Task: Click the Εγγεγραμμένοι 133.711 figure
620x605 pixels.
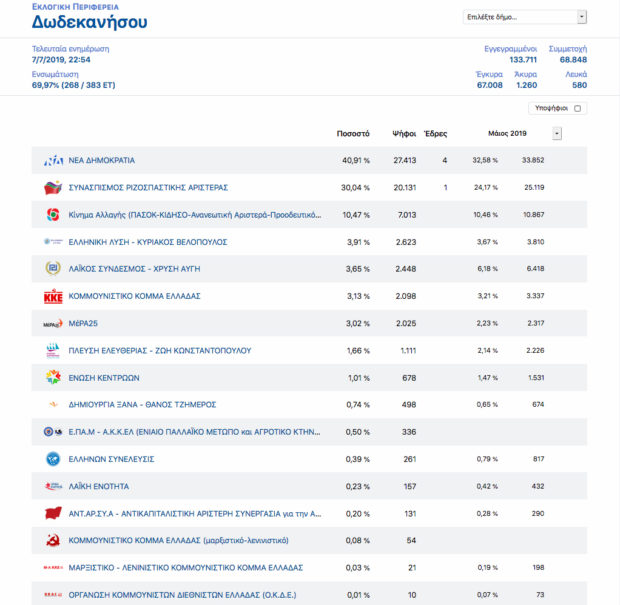Action: pos(523,60)
